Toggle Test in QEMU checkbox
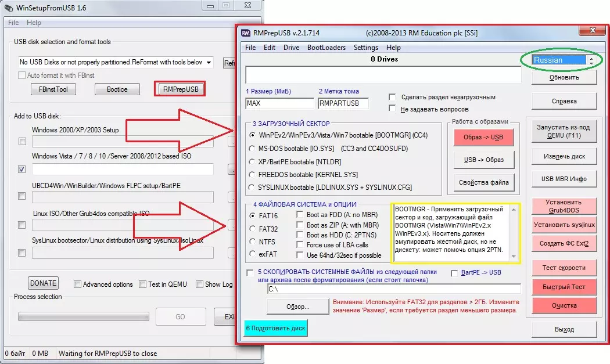Viewport: 610px width, 364px height. [x=143, y=284]
